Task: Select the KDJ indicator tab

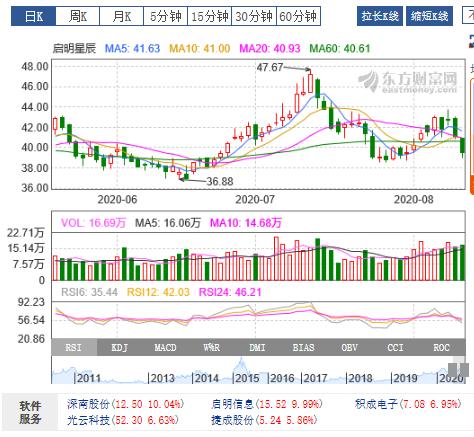Action: [x=120, y=347]
